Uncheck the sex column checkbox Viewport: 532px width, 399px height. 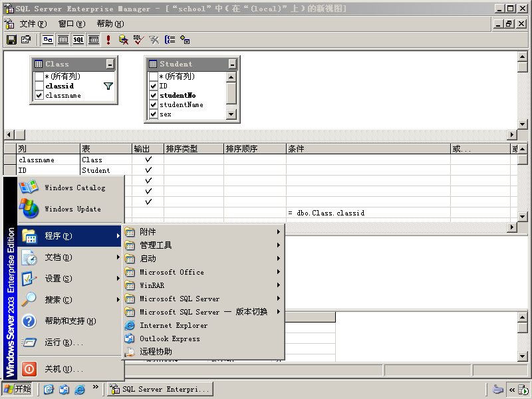coord(154,114)
